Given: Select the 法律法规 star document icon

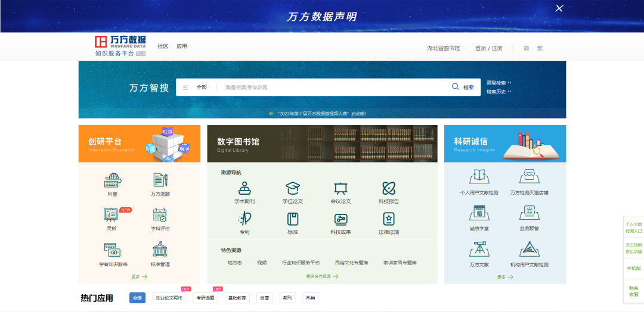Looking at the screenshot, I should tap(389, 219).
